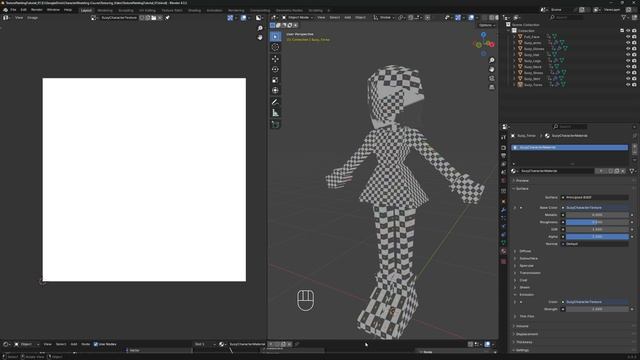Toggle Collection visibility eye icon
Viewport: 640px width, 360px height.
pyautogui.click(x=628, y=31)
